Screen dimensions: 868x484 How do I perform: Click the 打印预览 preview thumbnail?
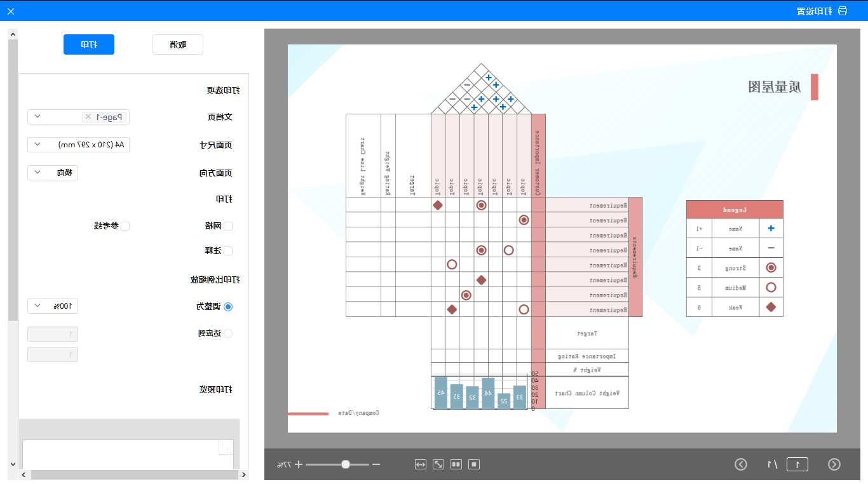pos(128,454)
